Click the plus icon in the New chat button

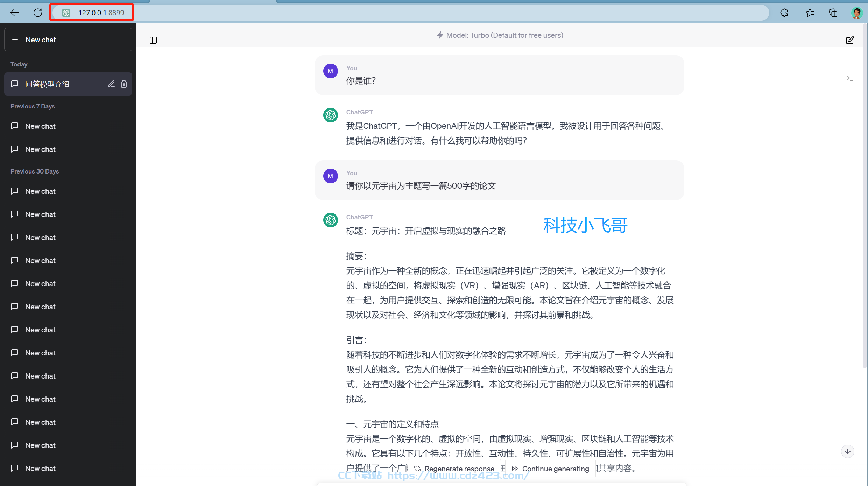15,40
